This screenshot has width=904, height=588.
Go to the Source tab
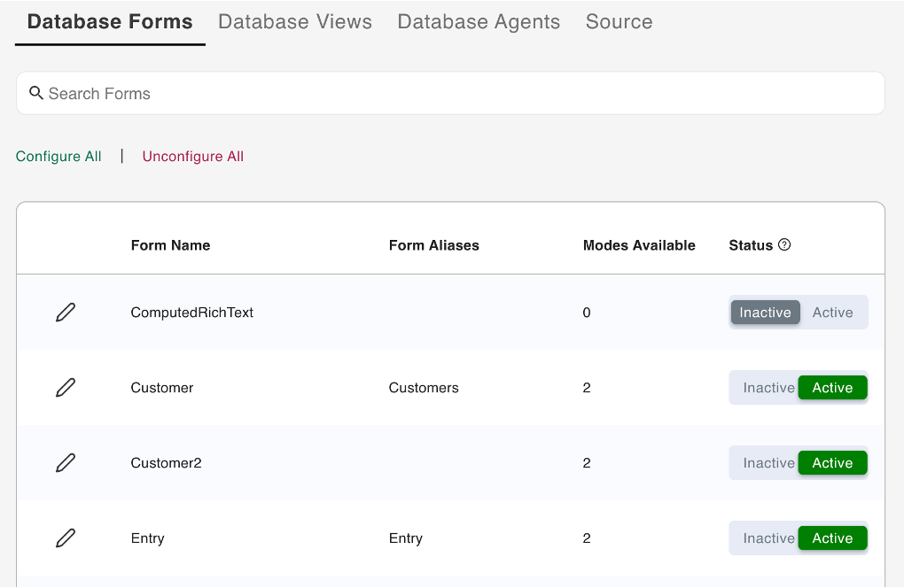click(x=619, y=22)
